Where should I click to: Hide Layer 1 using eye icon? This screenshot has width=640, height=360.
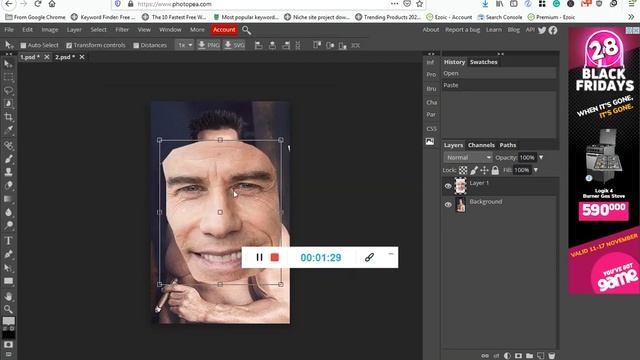click(448, 186)
